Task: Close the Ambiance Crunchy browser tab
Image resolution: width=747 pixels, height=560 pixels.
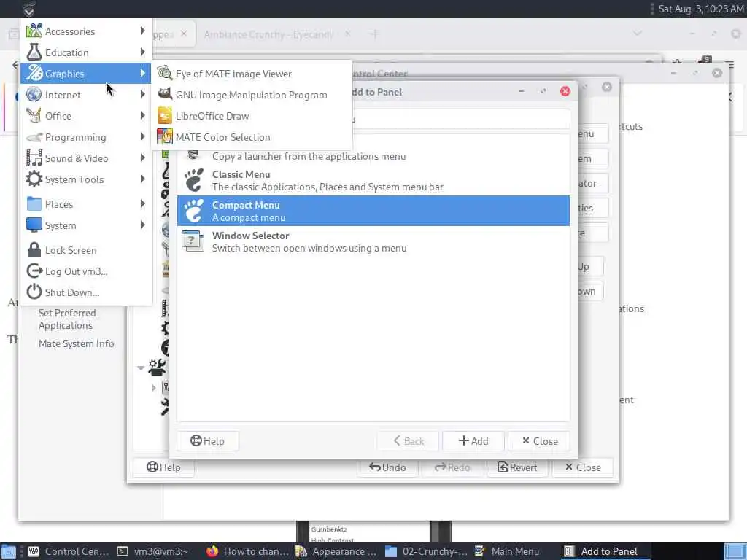Action: (348, 34)
